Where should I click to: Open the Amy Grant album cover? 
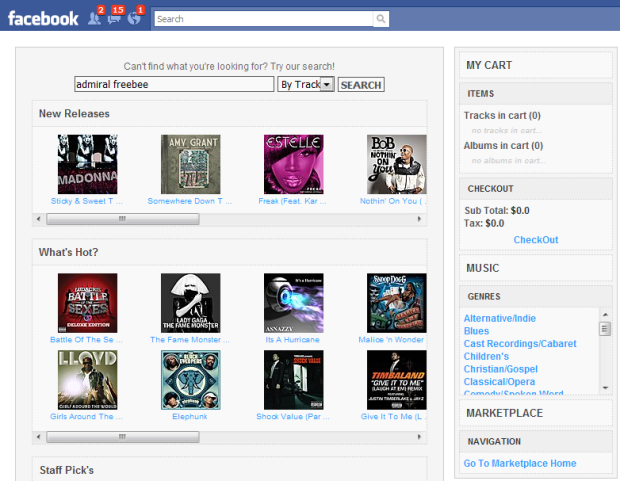tap(191, 164)
